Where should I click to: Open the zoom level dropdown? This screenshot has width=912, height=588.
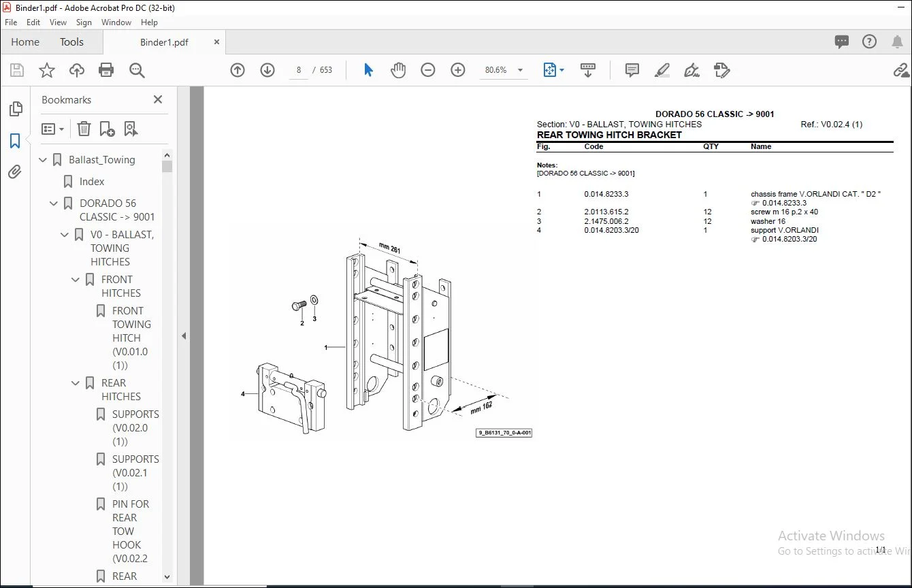pyautogui.click(x=521, y=70)
